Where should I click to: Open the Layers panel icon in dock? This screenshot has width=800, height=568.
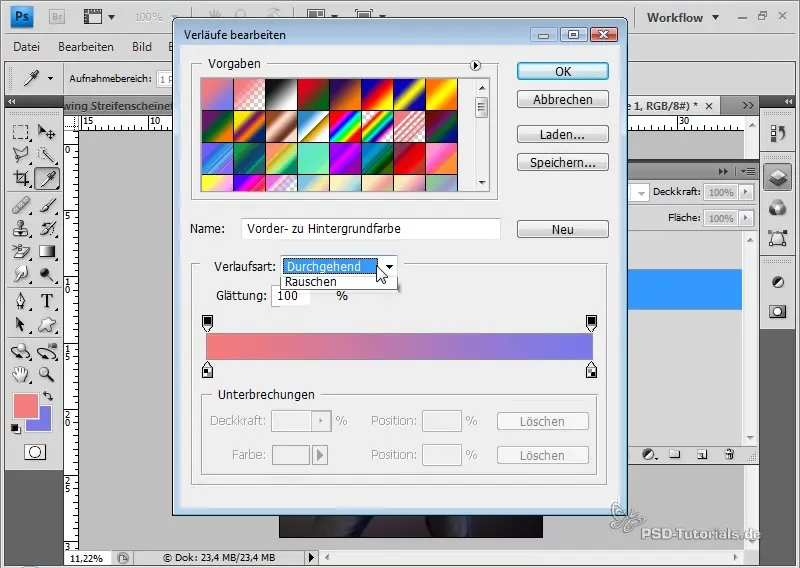[x=778, y=178]
